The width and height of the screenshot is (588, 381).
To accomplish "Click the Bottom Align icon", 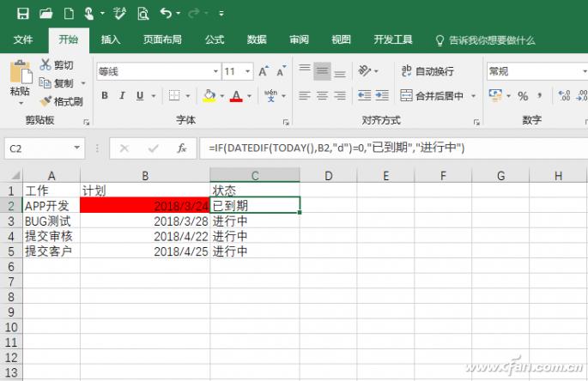I will pos(340,73).
